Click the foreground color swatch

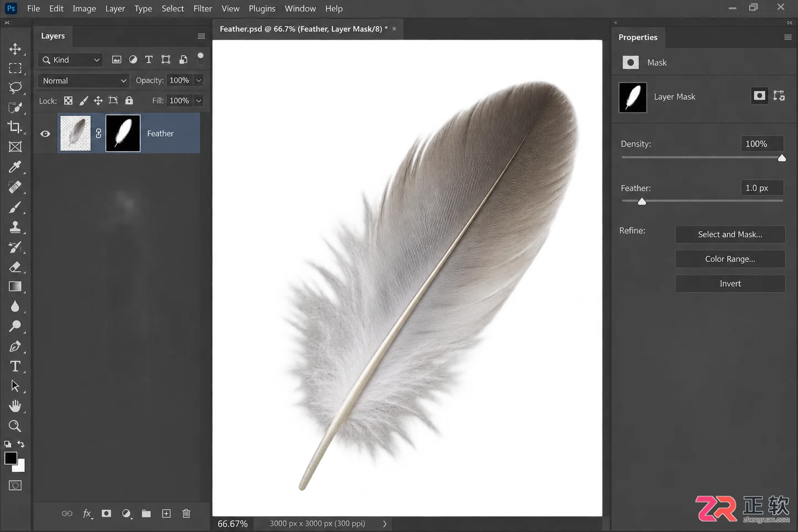(x=11, y=458)
